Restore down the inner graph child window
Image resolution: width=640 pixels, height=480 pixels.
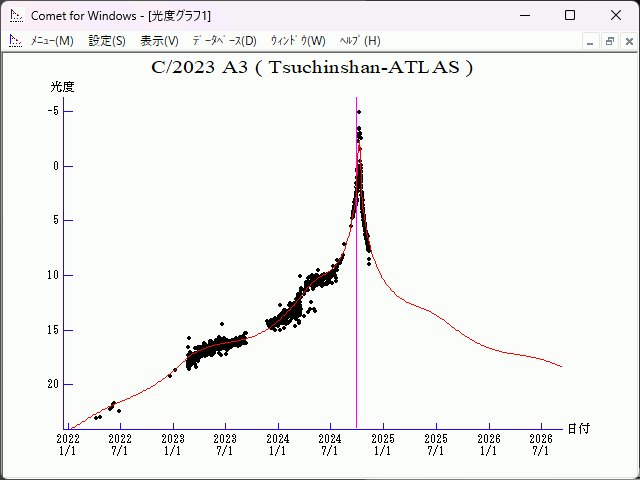tap(609, 41)
